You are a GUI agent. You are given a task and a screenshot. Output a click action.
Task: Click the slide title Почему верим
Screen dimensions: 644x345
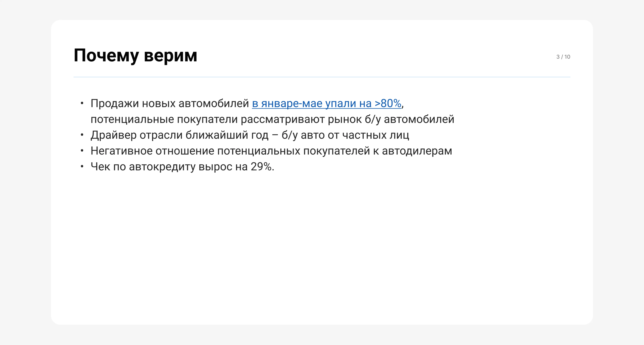[135, 55]
